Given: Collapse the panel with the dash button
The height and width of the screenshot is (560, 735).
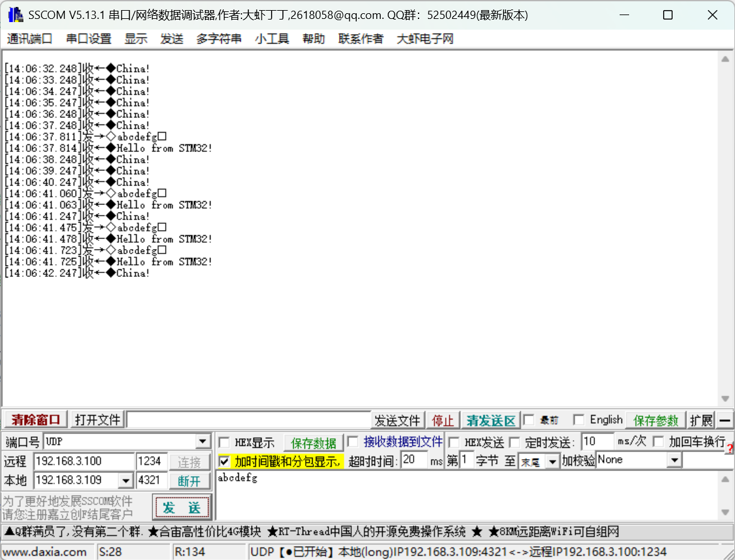Looking at the screenshot, I should point(725,420).
